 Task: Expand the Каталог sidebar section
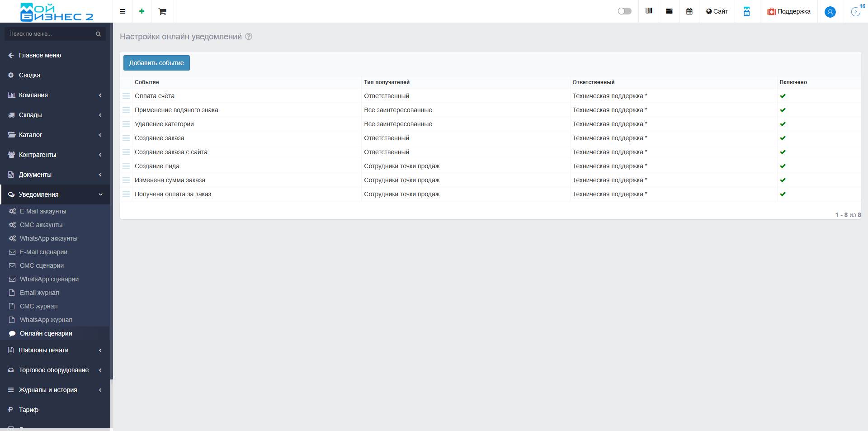(x=55, y=135)
